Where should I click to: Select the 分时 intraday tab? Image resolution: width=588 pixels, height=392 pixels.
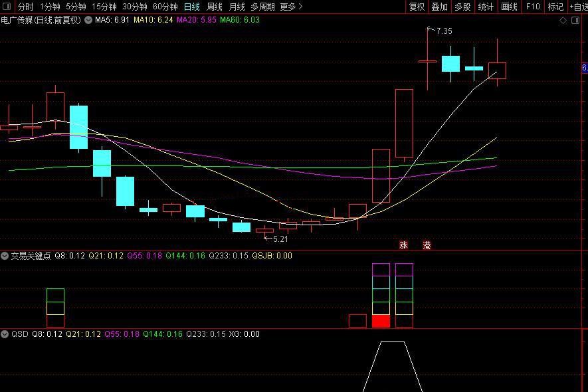(x=25, y=7)
